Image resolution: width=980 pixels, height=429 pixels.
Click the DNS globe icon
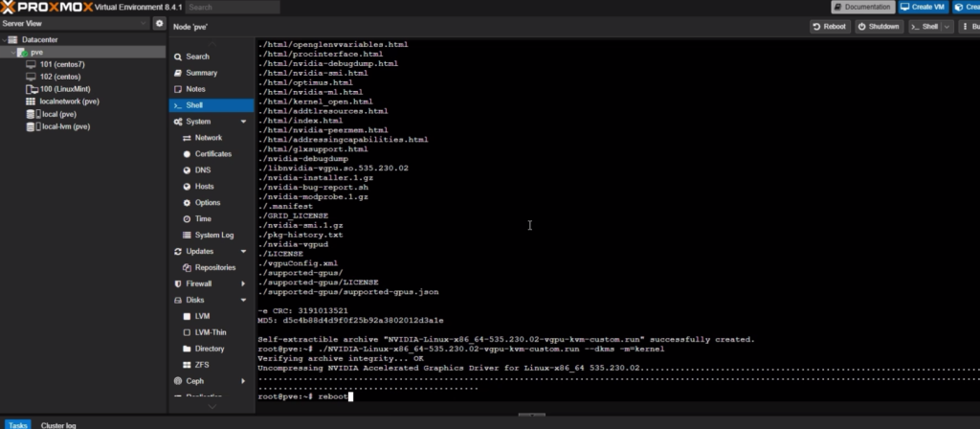187,170
